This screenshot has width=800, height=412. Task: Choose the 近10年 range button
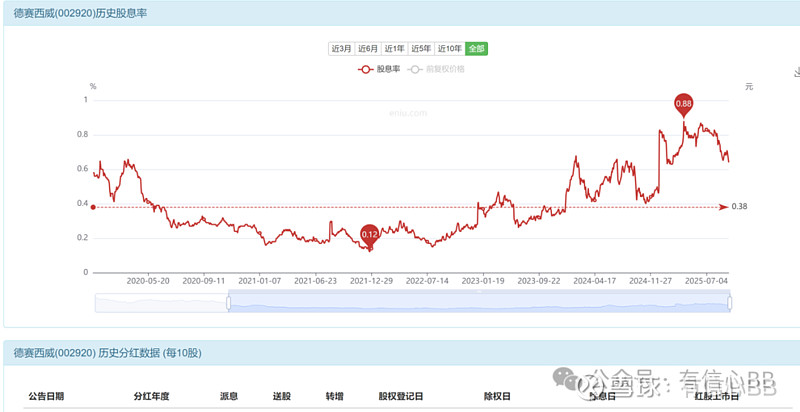pyautogui.click(x=449, y=49)
